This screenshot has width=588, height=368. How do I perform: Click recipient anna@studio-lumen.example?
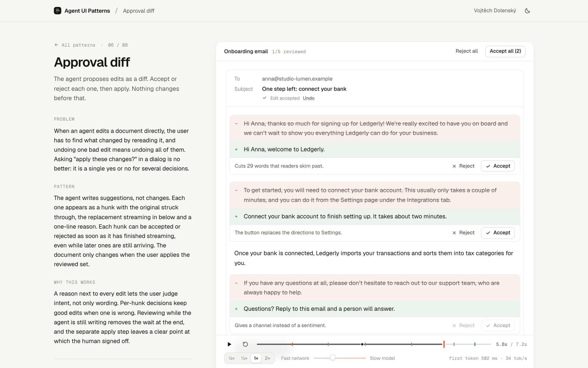297,79
